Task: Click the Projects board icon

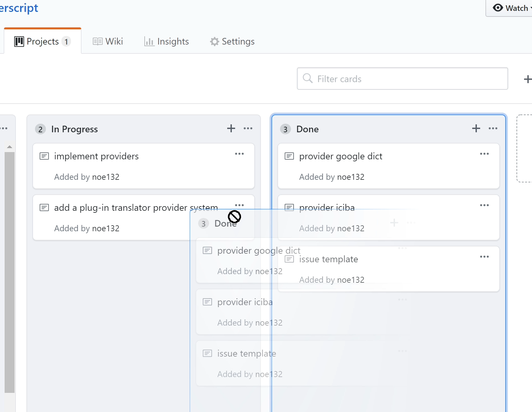Action: click(19, 41)
